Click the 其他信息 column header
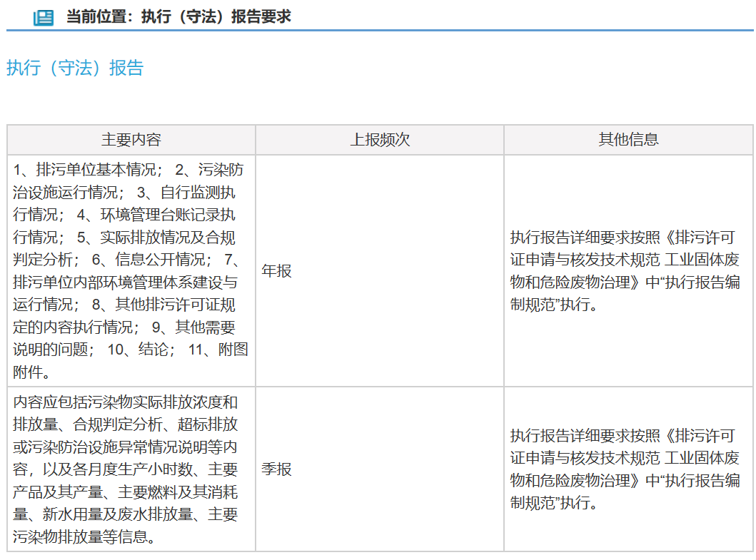This screenshot has height=560, width=756. 629,140
